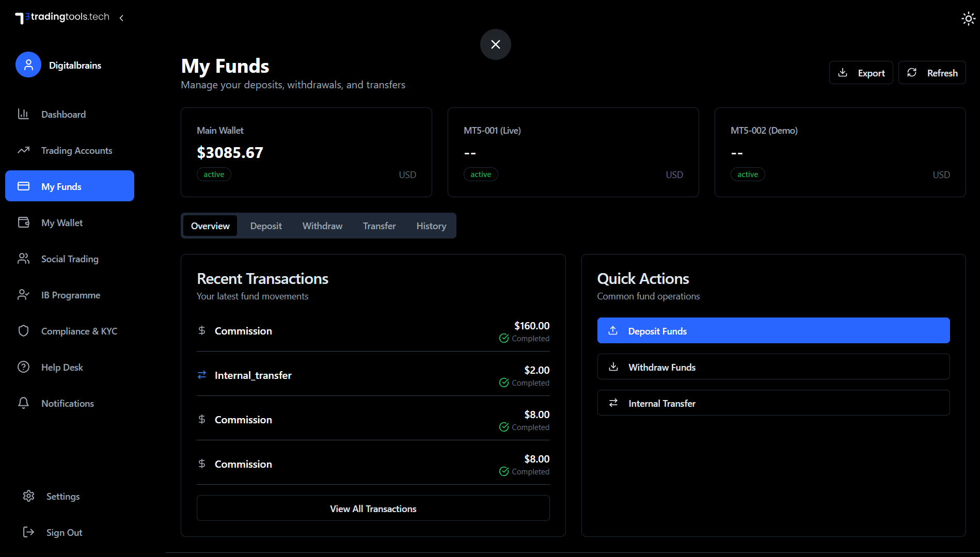Open the Help Desk question mark icon
This screenshot has height=557, width=980.
(24, 367)
